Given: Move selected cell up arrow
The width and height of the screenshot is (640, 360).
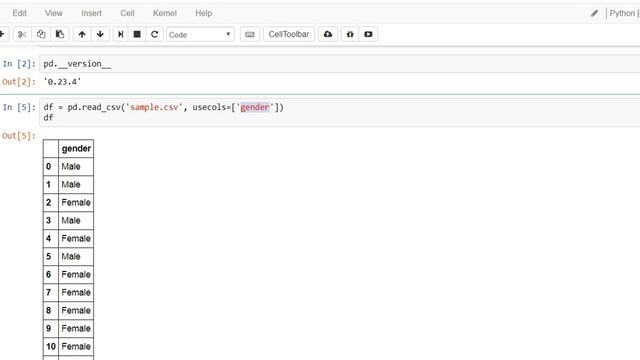Looking at the screenshot, I should coord(82,34).
